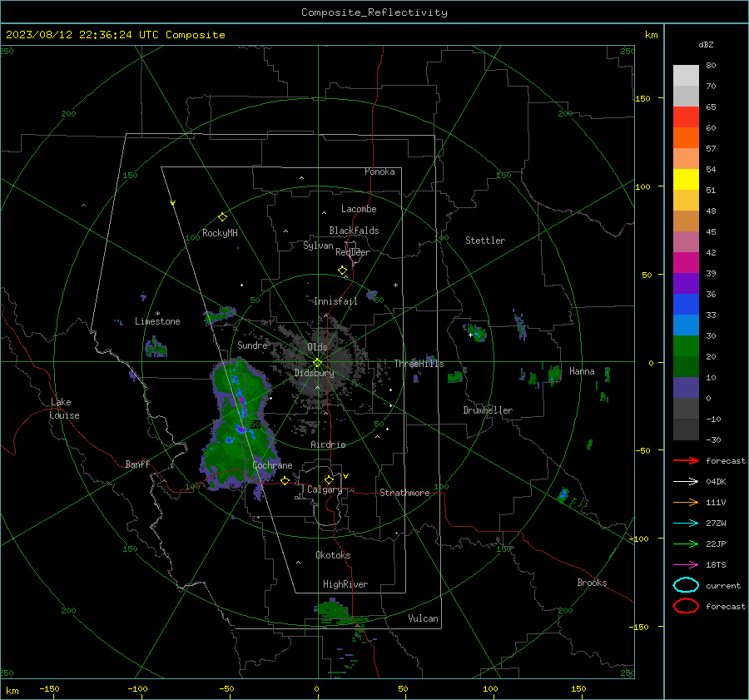Click the Strathmore town label
The image size is (749, 700).
click(x=404, y=493)
